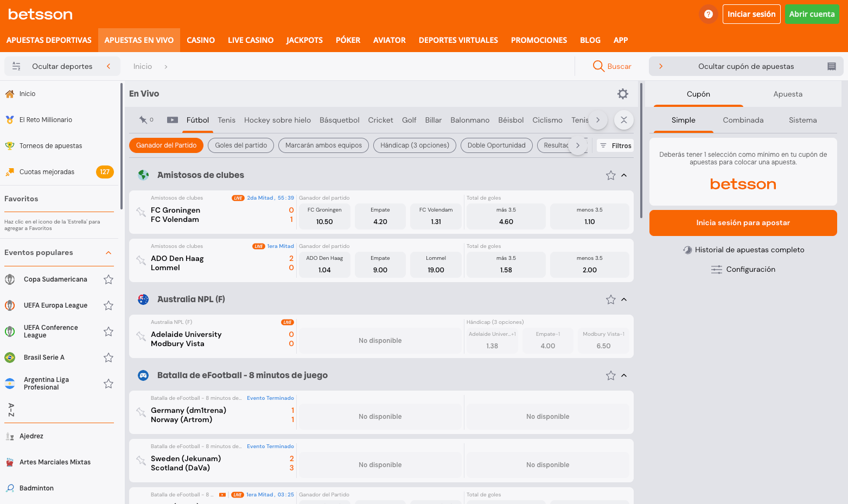Click the bet slip receipt icon

click(x=831, y=66)
